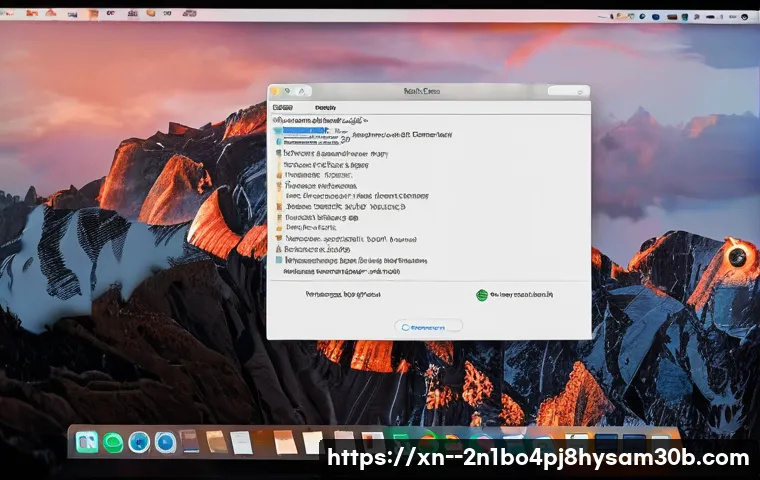Select the first tab header in the dialog
This screenshot has width=760, height=480.
pyautogui.click(x=283, y=106)
